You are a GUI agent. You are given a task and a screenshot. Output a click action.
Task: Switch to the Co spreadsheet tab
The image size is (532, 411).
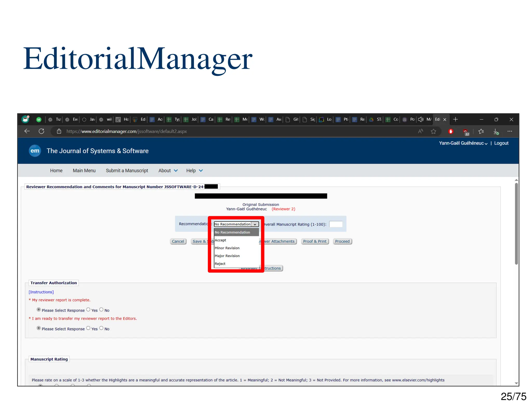click(x=392, y=120)
